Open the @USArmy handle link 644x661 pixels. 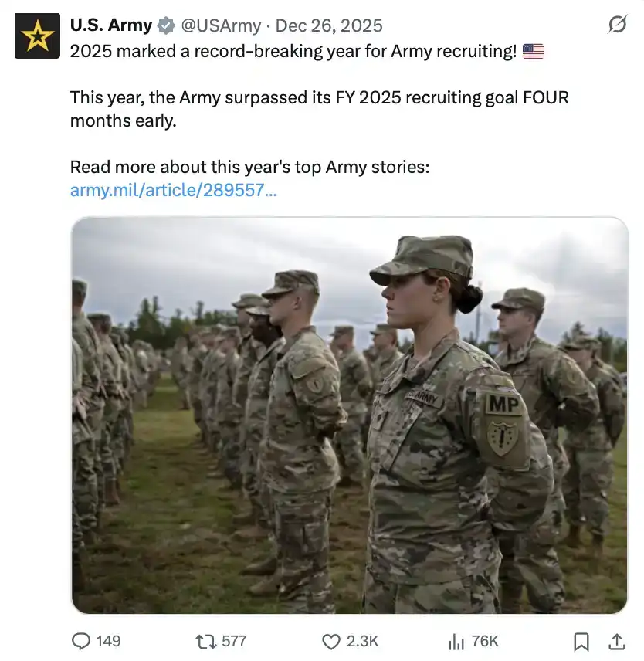pyautogui.click(x=221, y=25)
